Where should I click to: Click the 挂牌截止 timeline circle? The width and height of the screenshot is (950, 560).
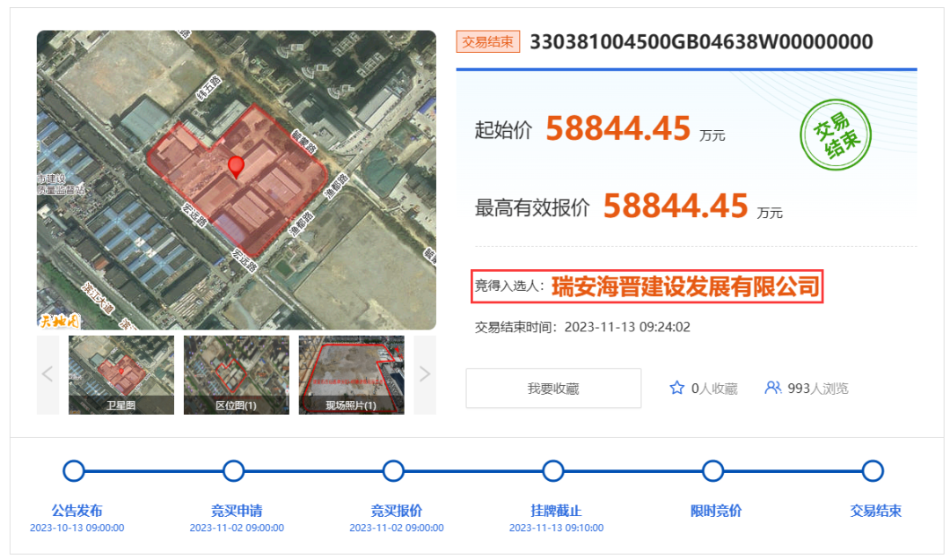click(552, 471)
